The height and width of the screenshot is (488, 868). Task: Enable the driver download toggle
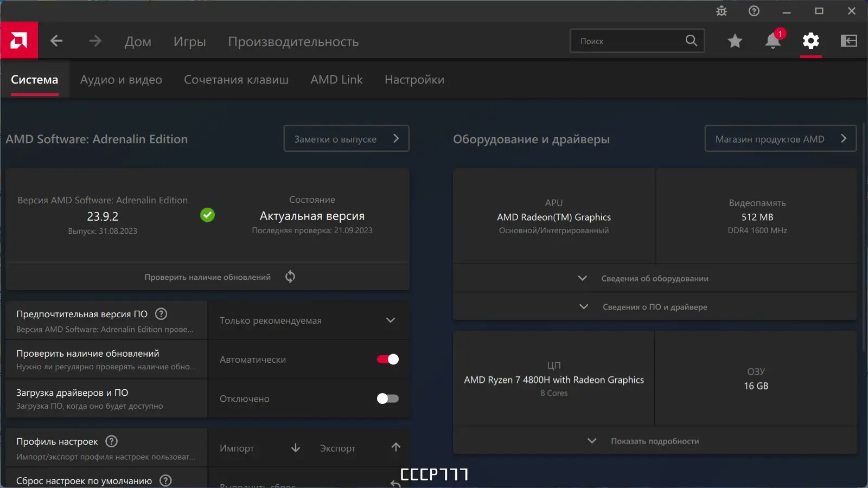point(387,399)
